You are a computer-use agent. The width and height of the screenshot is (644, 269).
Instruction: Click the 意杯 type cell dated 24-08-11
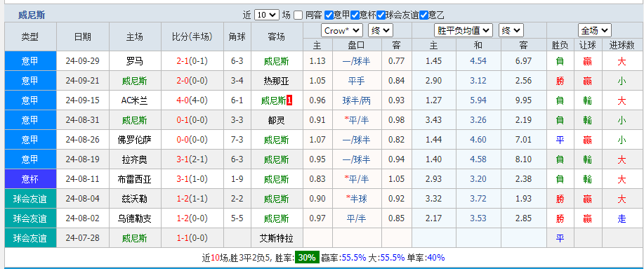(30, 179)
